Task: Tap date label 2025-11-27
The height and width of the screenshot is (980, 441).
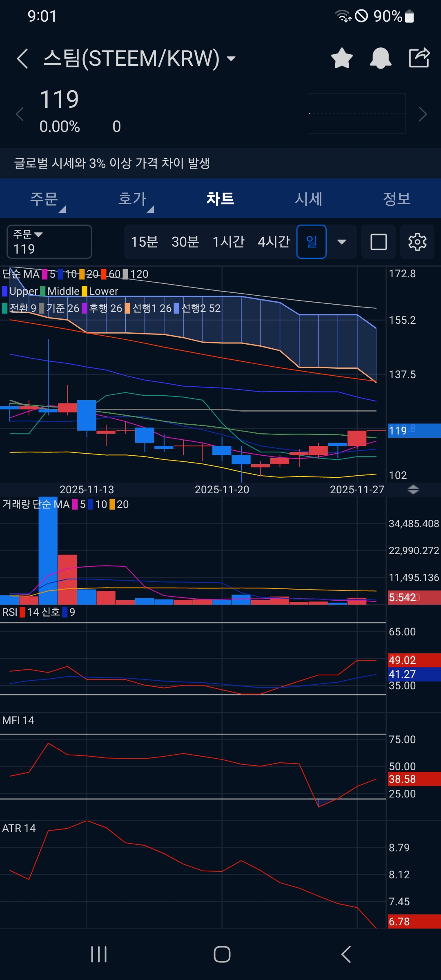Action: (x=357, y=490)
